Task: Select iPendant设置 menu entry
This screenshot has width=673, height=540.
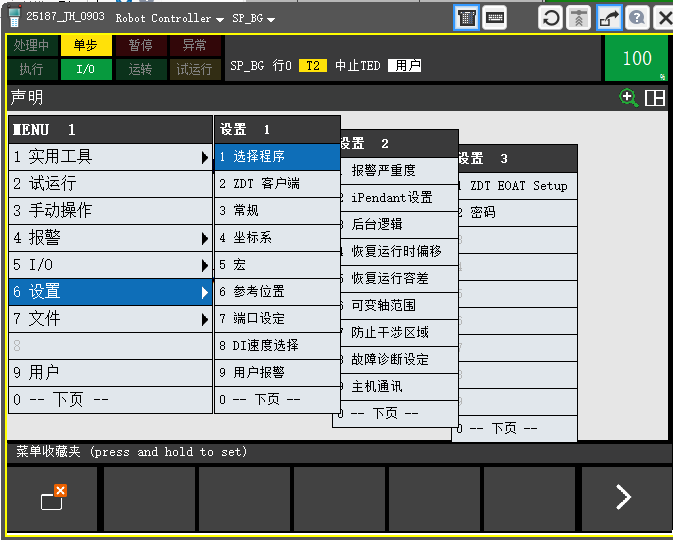Action: pos(396,197)
